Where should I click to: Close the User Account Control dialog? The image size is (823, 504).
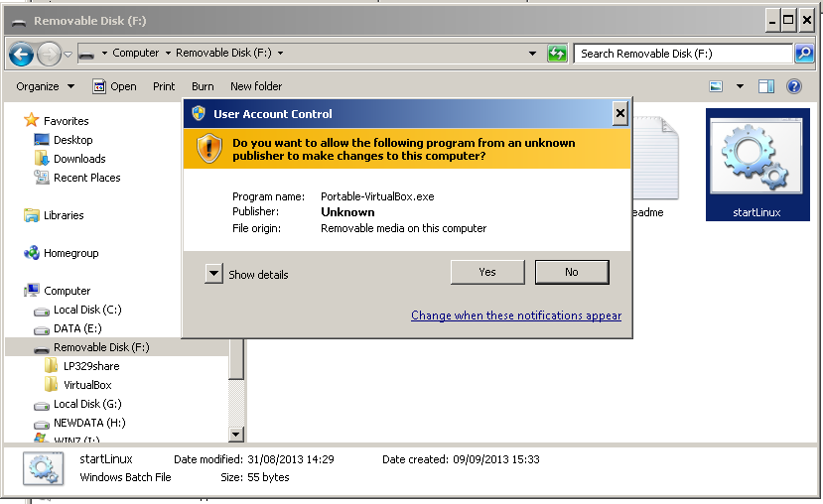coord(619,113)
